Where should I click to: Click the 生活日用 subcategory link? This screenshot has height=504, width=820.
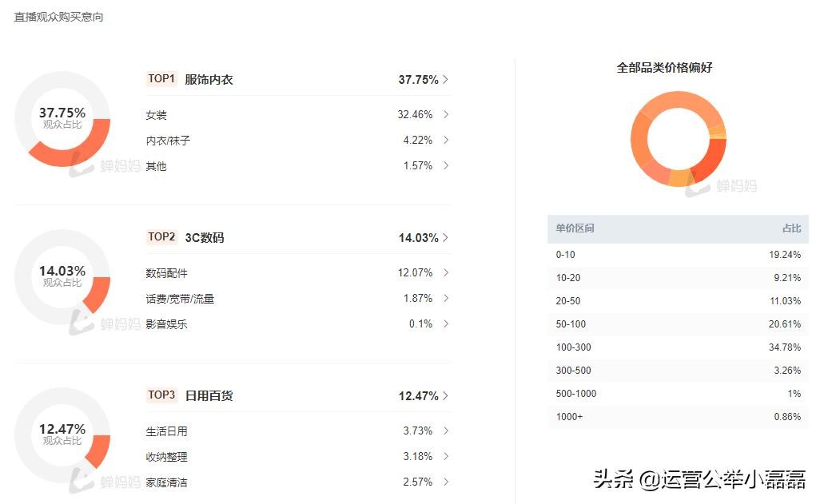tap(166, 431)
